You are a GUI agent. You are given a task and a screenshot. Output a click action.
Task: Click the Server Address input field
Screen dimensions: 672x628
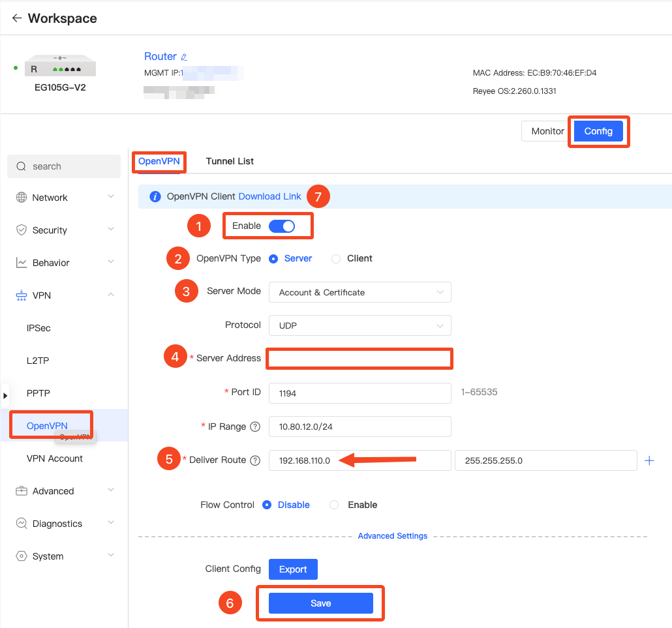[359, 358]
